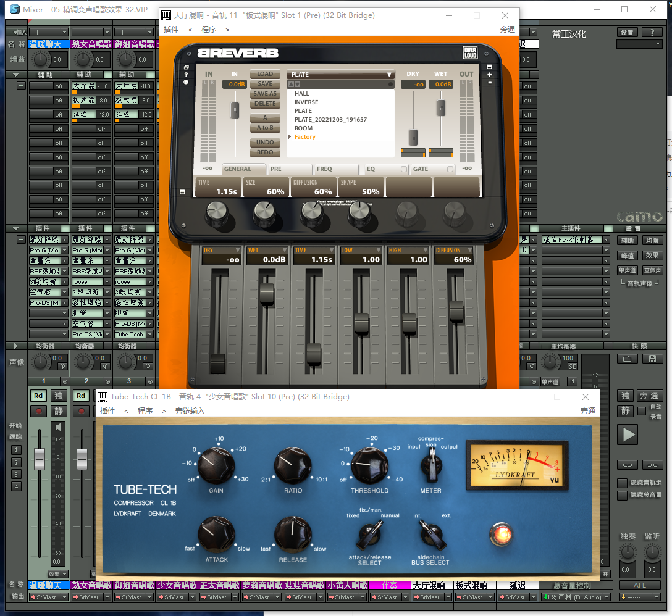Switch to the GENERAL tab in BREVERB
Viewport: 672px width, 616px height.
point(243,169)
